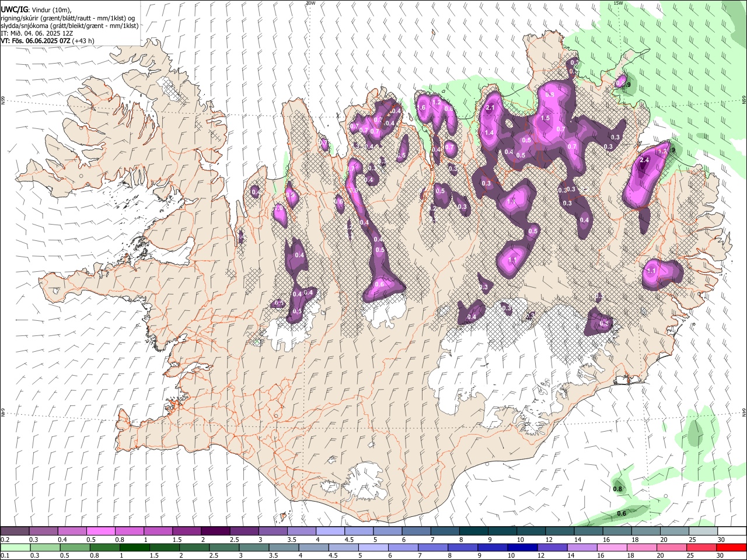This screenshot has width=747, height=560.
Task: Click the '20W' longitude label at top
Action: click(x=310, y=3)
